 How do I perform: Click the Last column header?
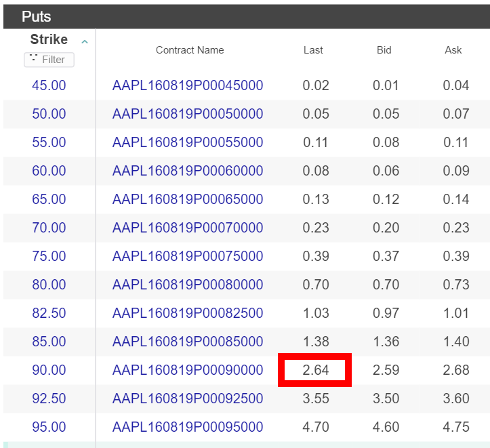coord(313,50)
